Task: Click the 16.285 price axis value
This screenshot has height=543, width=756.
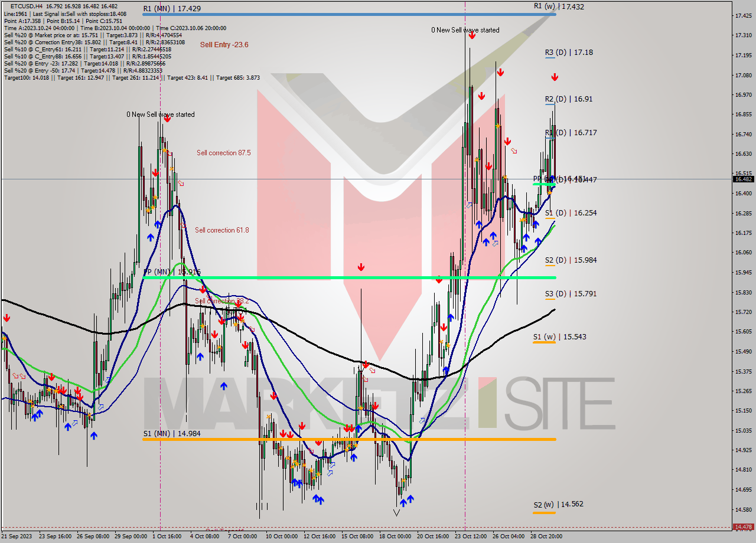Action: pyautogui.click(x=743, y=213)
